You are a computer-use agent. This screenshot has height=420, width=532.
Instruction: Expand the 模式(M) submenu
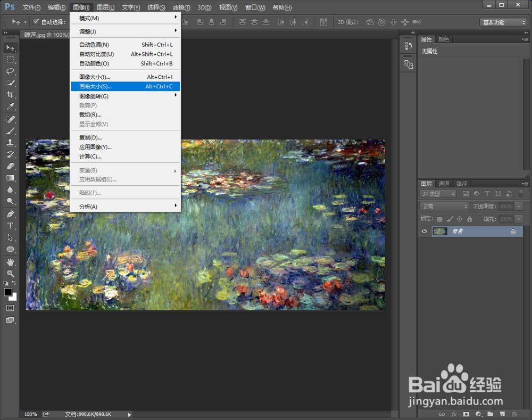pos(125,18)
